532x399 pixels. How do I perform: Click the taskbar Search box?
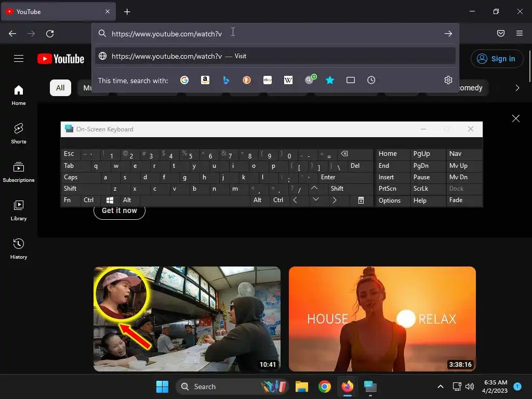232,387
